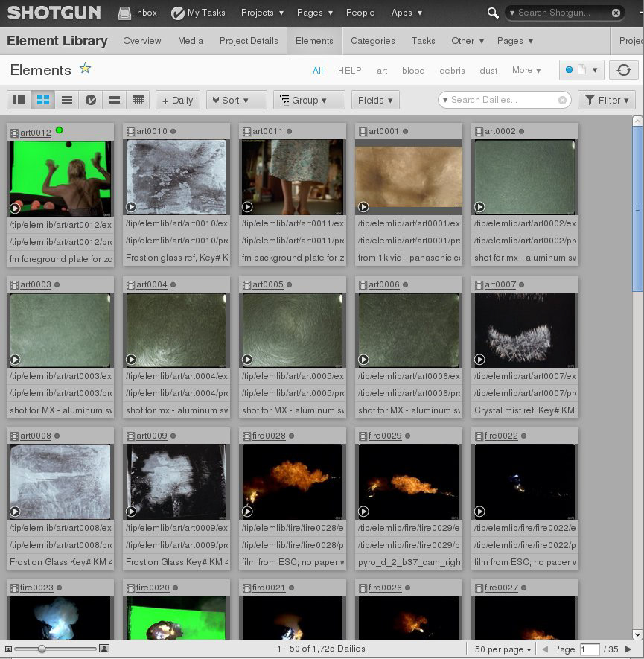Click the film icon beside fire0029
644x659 pixels.
tap(363, 436)
